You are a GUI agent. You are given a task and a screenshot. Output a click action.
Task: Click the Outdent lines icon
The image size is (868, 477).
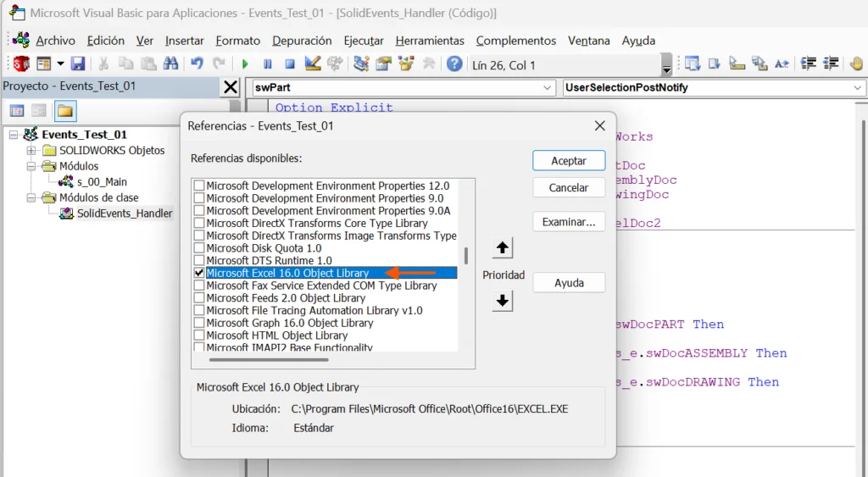pyautogui.click(x=831, y=64)
